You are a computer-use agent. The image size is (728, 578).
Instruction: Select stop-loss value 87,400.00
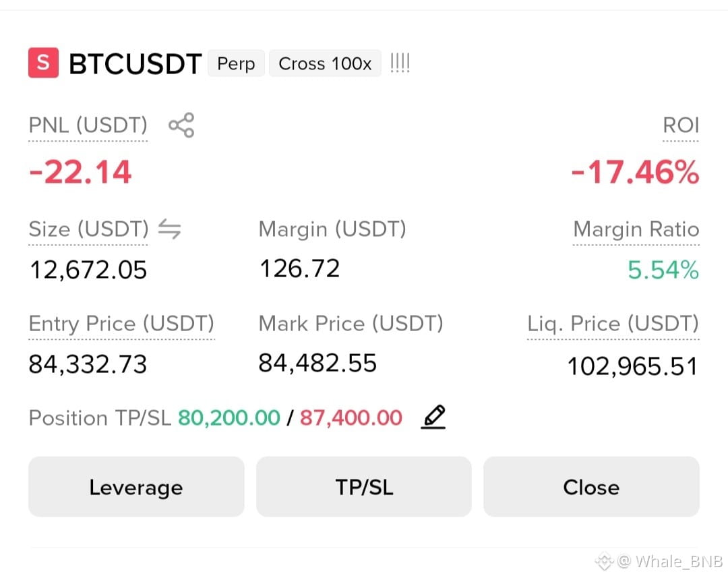tap(351, 417)
